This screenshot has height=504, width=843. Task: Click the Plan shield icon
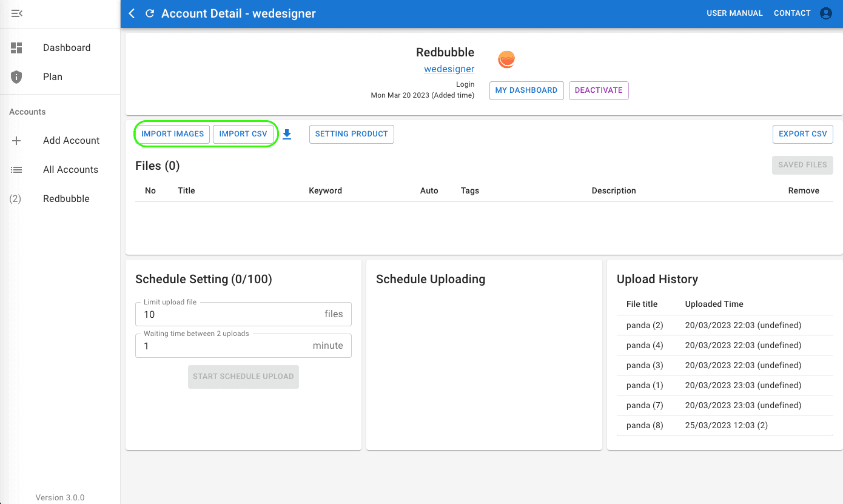(16, 77)
